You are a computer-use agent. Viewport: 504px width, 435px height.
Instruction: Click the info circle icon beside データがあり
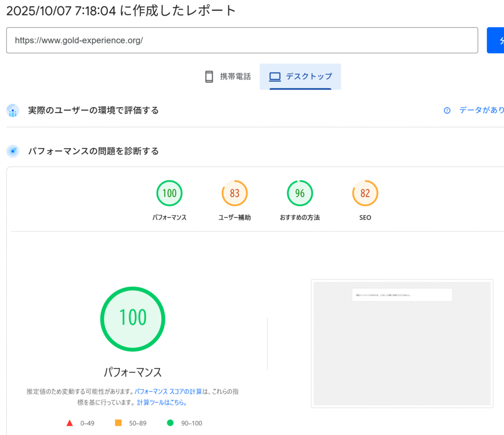pyautogui.click(x=447, y=111)
